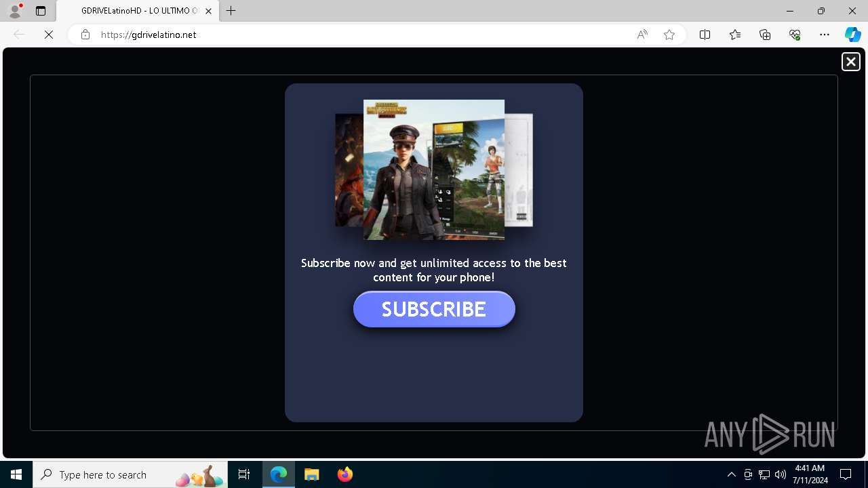Open the Favorites list icon
The image size is (868, 488).
[735, 35]
